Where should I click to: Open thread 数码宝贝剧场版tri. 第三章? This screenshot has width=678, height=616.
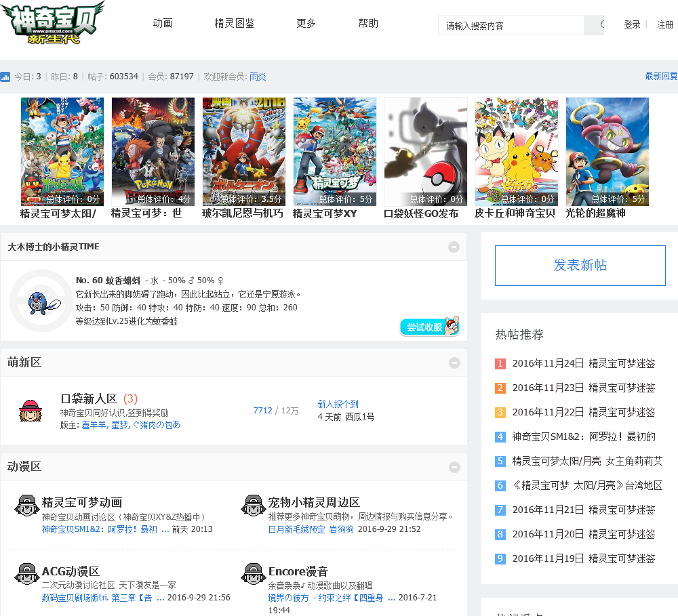tap(103, 598)
